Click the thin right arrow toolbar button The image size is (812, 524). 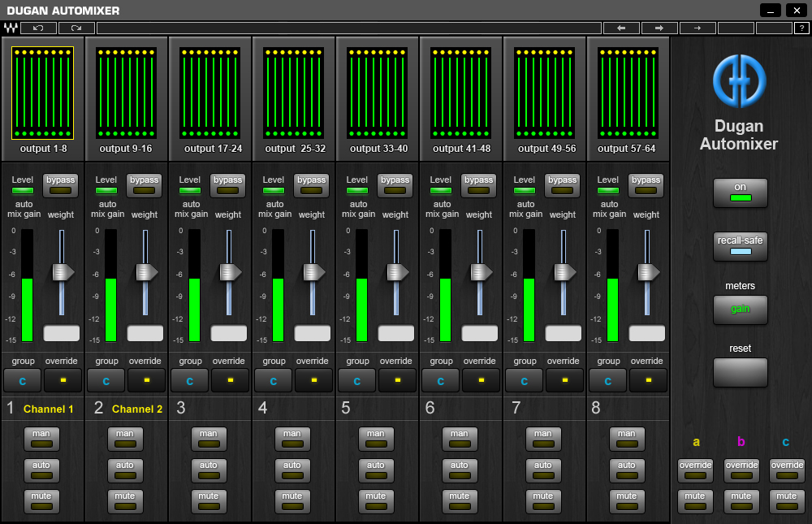[x=698, y=28]
